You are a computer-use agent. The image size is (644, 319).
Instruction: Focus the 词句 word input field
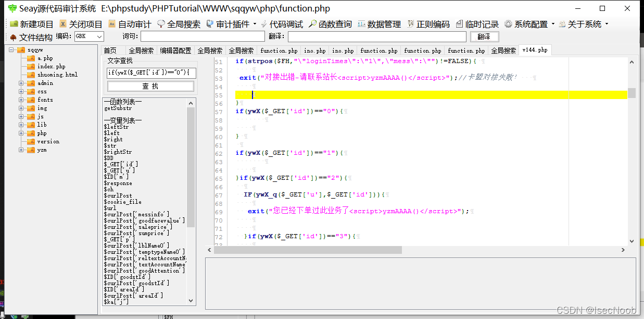203,36
